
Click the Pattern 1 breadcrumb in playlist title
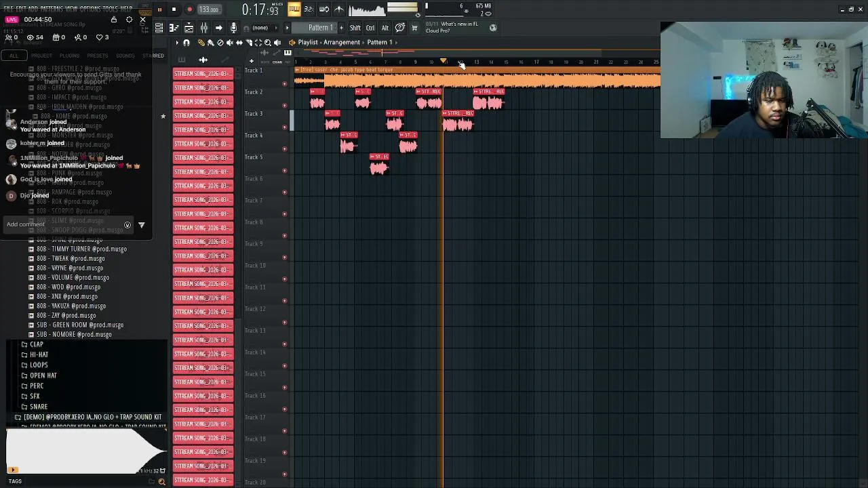[380, 42]
